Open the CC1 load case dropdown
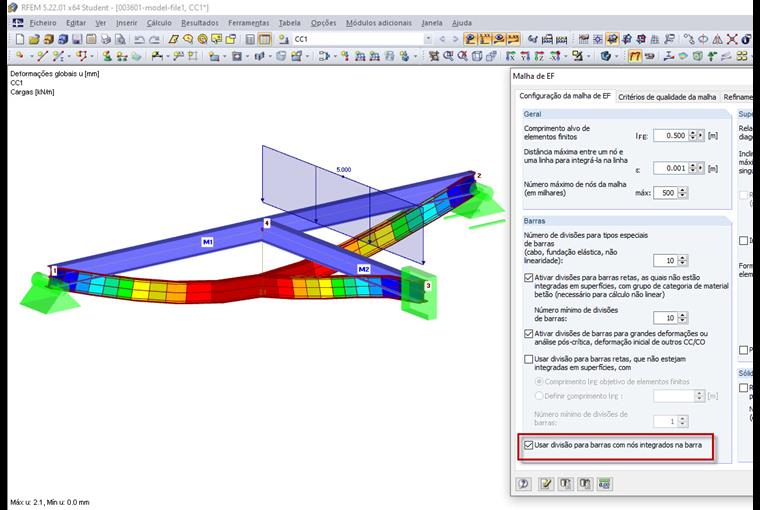 pyautogui.click(x=428, y=39)
